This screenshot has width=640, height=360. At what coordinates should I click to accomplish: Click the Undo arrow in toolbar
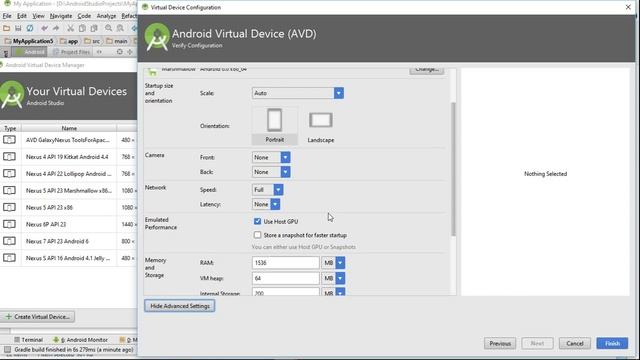coord(44,28)
